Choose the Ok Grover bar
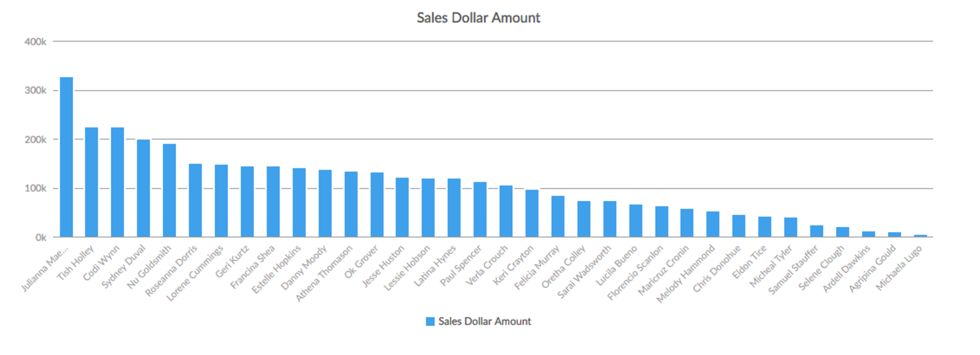The image size is (980, 355). (377, 204)
